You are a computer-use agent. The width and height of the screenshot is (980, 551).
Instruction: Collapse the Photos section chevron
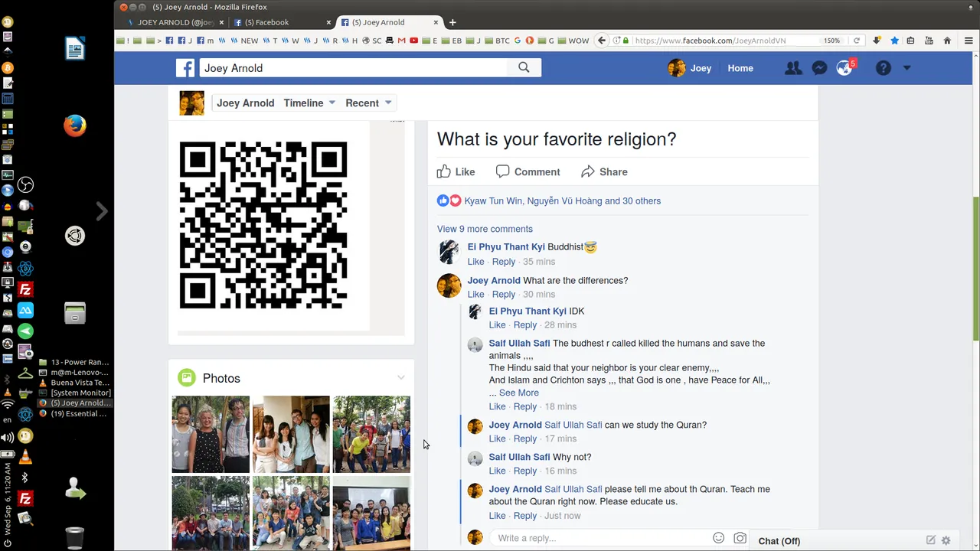400,378
